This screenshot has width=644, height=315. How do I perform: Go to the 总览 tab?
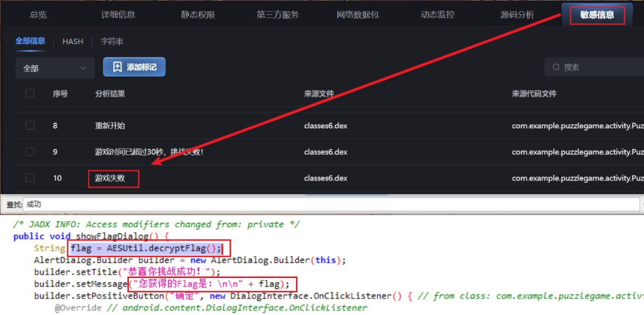(38, 15)
